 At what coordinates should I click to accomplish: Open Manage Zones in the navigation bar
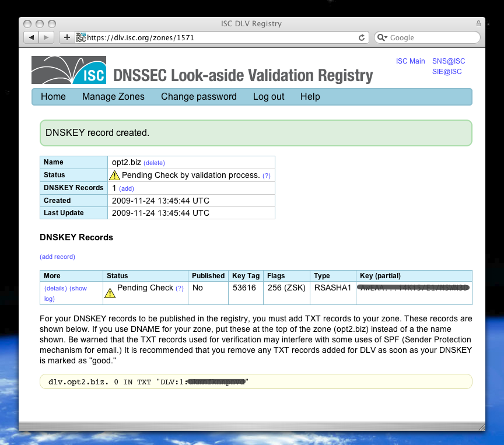(x=113, y=96)
